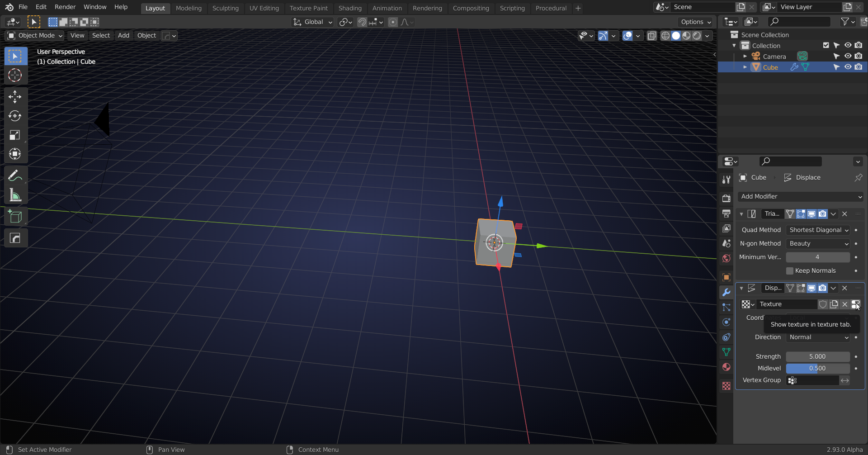Click the Strength value field

click(x=818, y=357)
